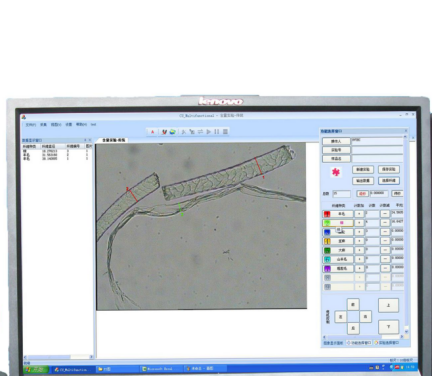Decrease count with minus in red wool row
Image resolution: width=432 pixels, height=376 pixels.
[385, 214]
